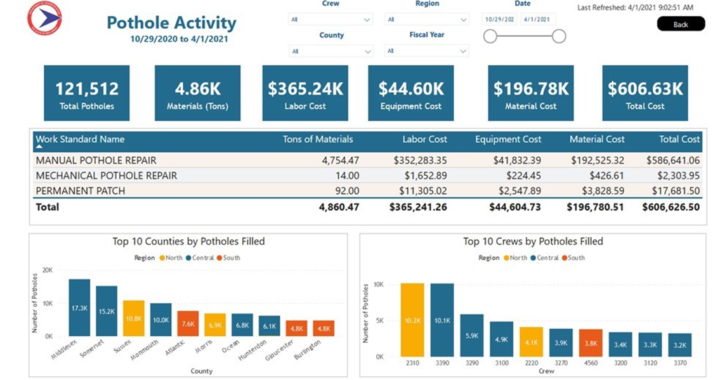Click the Equipment Cost KPI card
720x380 pixels.
[411, 93]
